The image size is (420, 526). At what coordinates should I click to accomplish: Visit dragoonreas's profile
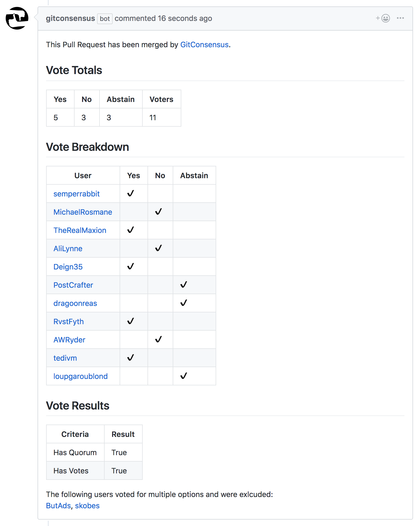(x=75, y=303)
